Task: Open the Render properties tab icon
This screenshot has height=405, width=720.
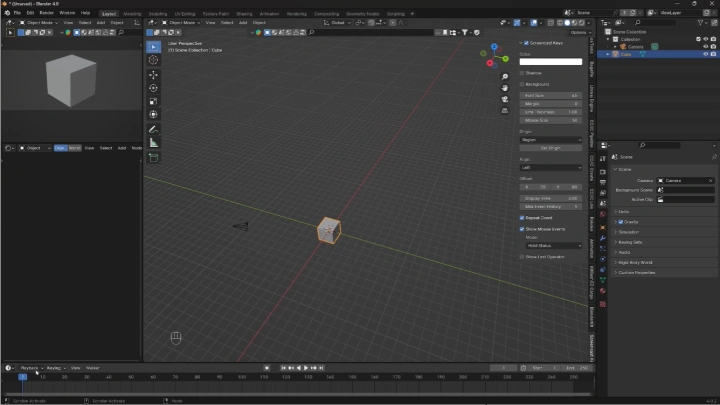Action: click(x=602, y=172)
